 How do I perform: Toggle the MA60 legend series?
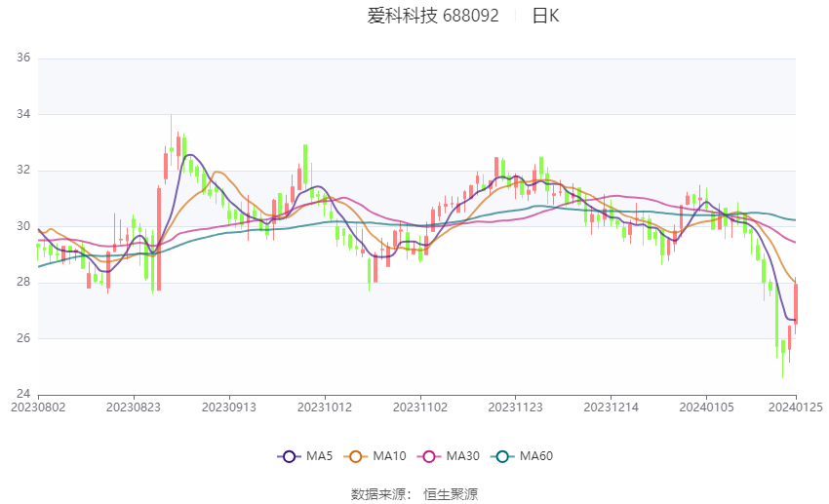[522, 456]
